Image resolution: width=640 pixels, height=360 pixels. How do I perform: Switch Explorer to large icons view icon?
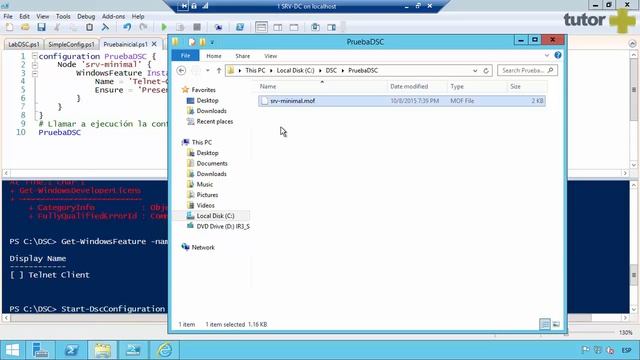click(556, 324)
